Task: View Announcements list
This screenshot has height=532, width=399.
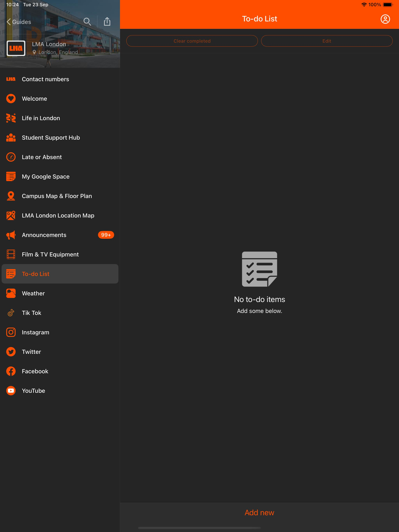Action: pos(60,235)
